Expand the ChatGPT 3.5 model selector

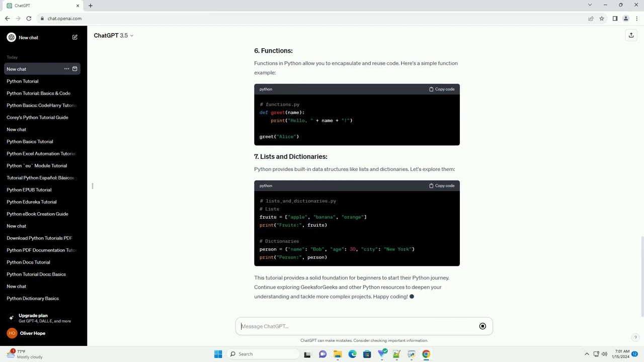click(x=114, y=35)
